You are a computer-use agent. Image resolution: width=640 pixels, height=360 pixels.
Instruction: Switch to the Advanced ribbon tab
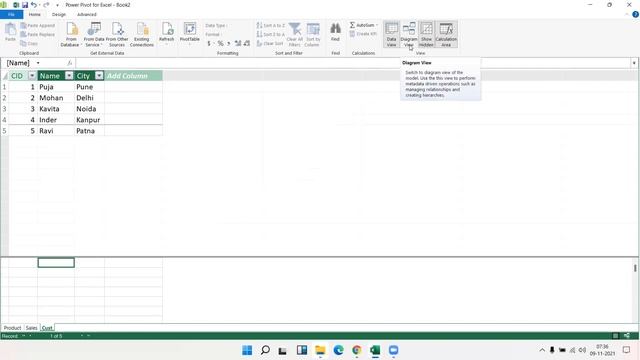click(x=87, y=14)
